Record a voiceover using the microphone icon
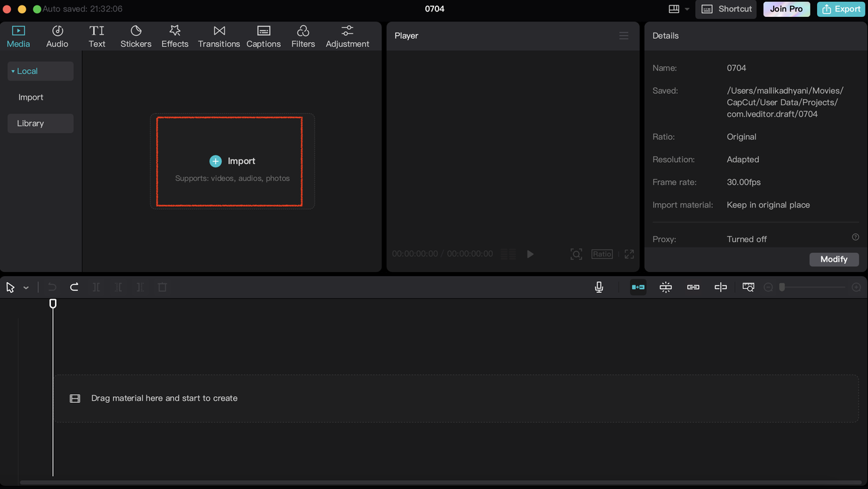 (x=599, y=287)
